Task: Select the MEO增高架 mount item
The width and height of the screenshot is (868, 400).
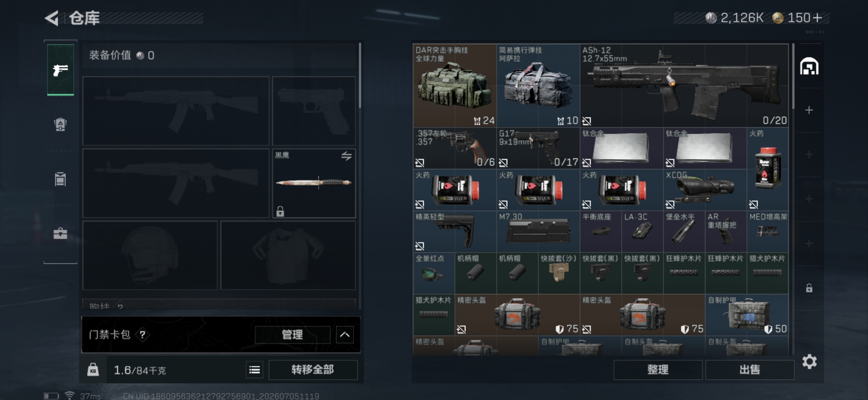Action: (768, 231)
